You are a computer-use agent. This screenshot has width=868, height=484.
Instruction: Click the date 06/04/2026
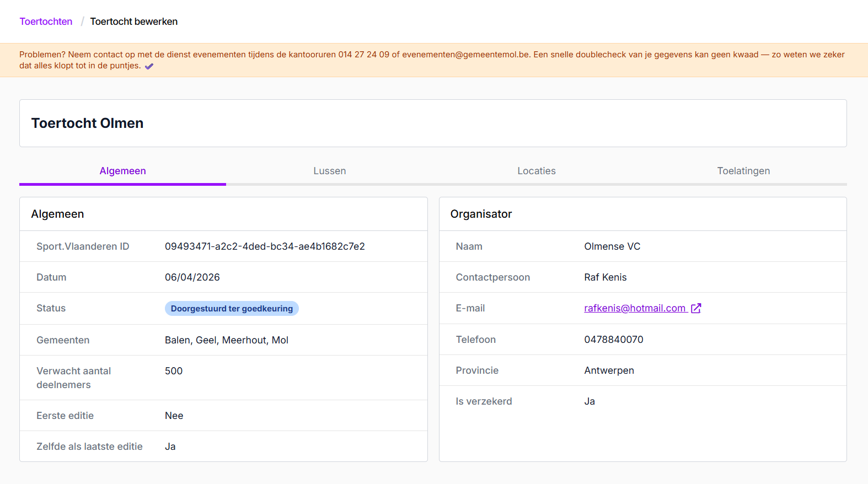coord(192,277)
